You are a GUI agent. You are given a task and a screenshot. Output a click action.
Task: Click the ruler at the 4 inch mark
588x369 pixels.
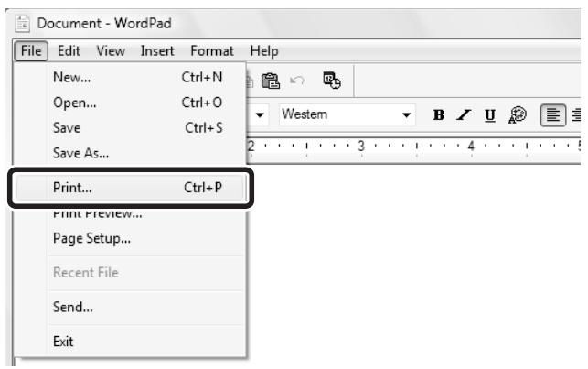point(471,146)
